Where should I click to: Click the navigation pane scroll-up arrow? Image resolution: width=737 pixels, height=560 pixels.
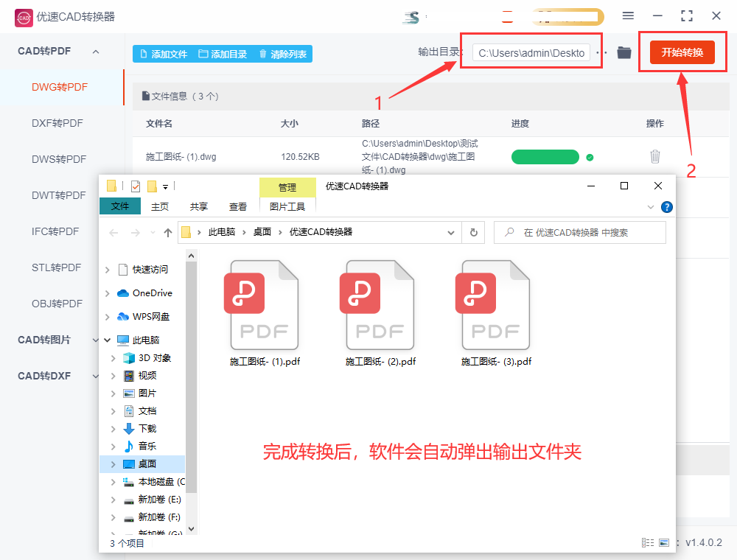point(191,256)
